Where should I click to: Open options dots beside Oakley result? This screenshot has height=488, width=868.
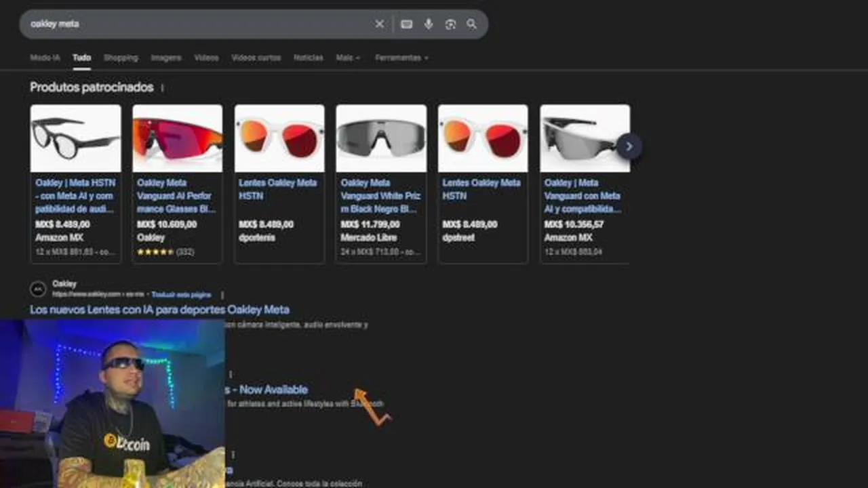click(222, 295)
